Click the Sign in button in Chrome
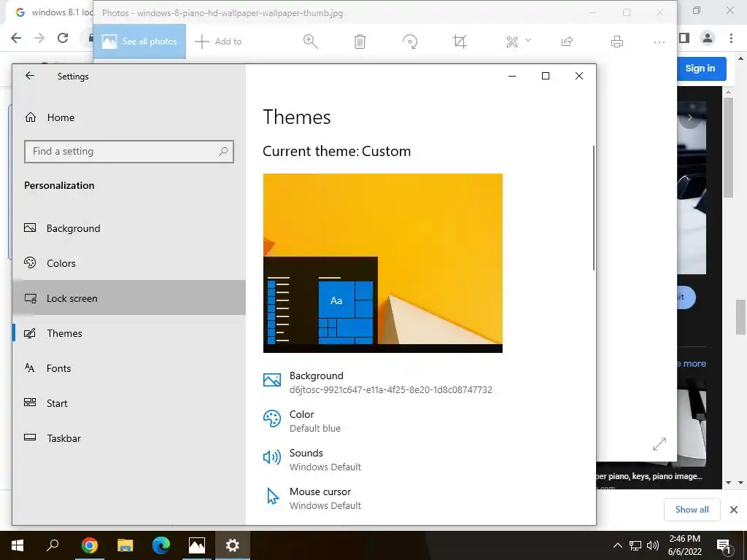This screenshot has height=560, width=747. pos(700,69)
